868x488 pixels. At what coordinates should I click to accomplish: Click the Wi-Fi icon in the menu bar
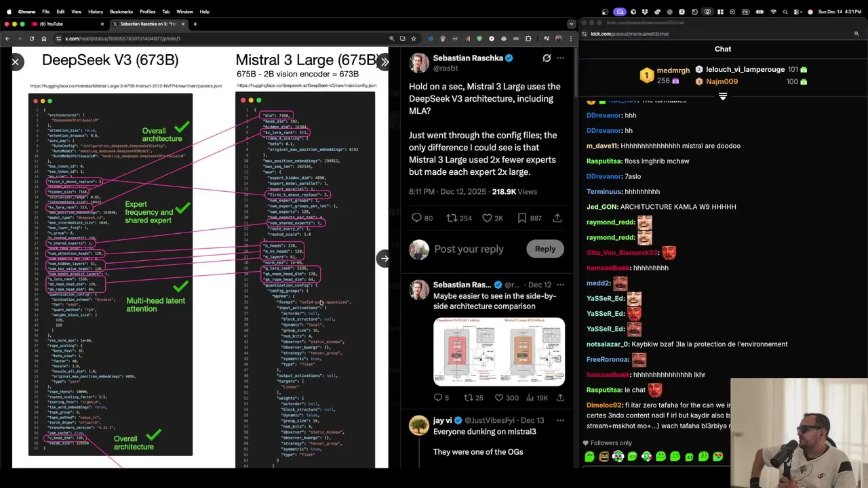click(x=774, y=12)
